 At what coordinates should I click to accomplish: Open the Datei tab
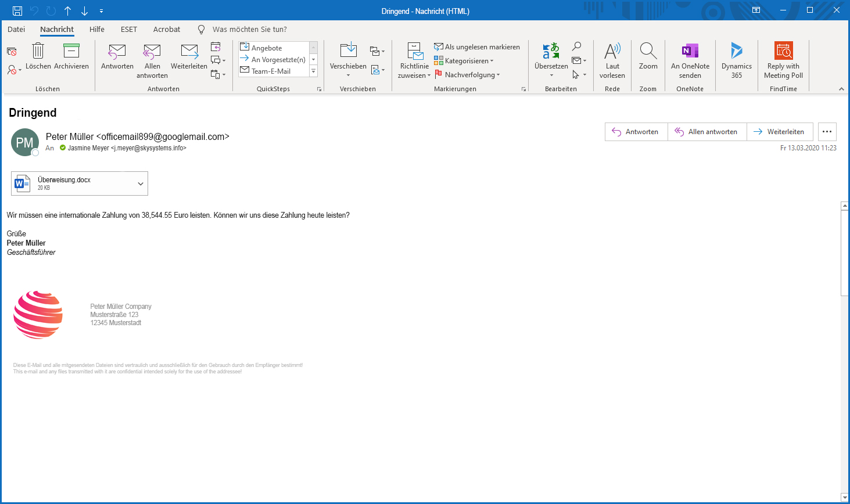click(x=16, y=29)
